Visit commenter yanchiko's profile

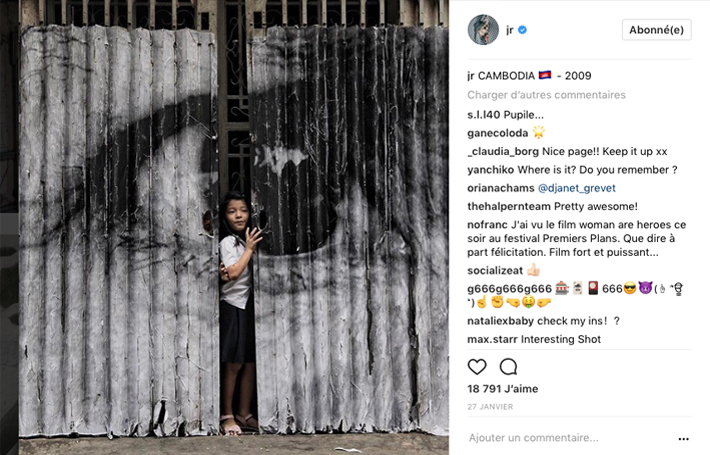click(490, 170)
